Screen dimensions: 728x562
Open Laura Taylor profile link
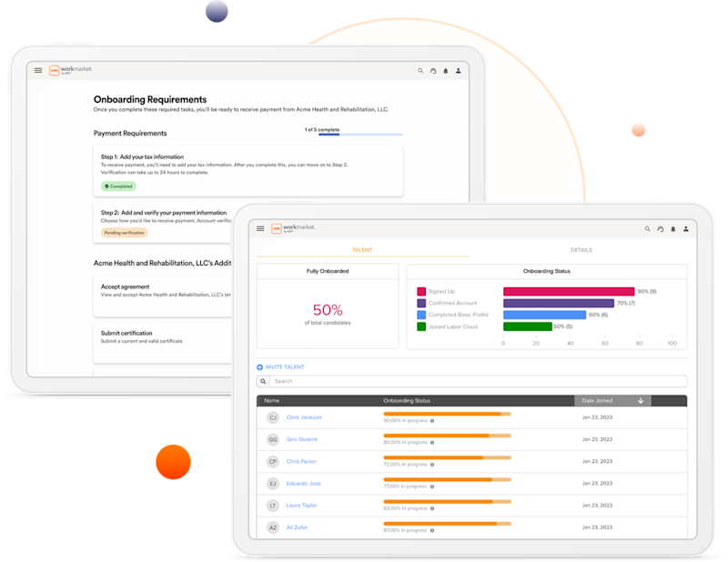point(301,506)
